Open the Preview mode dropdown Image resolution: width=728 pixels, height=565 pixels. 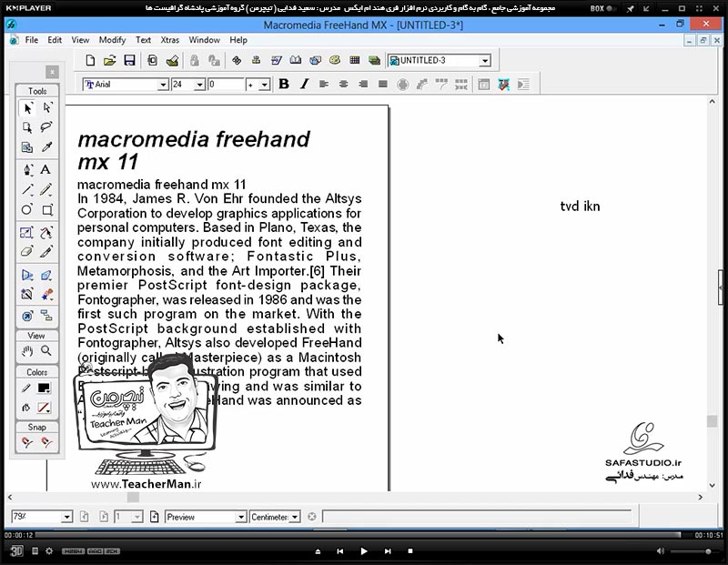(240, 517)
